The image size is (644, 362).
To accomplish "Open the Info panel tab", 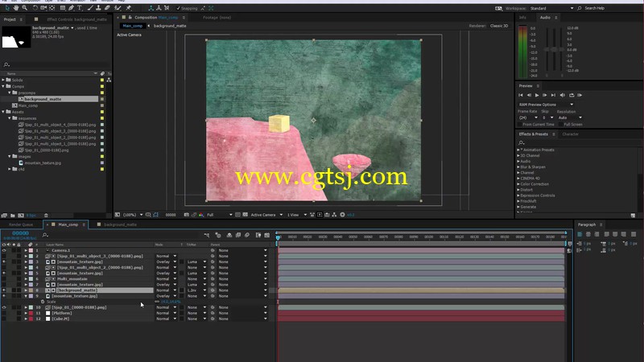I will coord(522,18).
